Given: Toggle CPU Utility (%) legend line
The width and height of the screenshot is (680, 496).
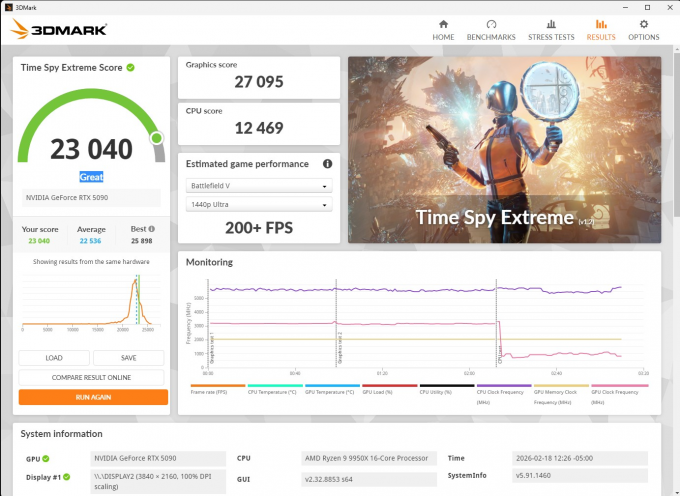Looking at the screenshot, I should 447,389.
